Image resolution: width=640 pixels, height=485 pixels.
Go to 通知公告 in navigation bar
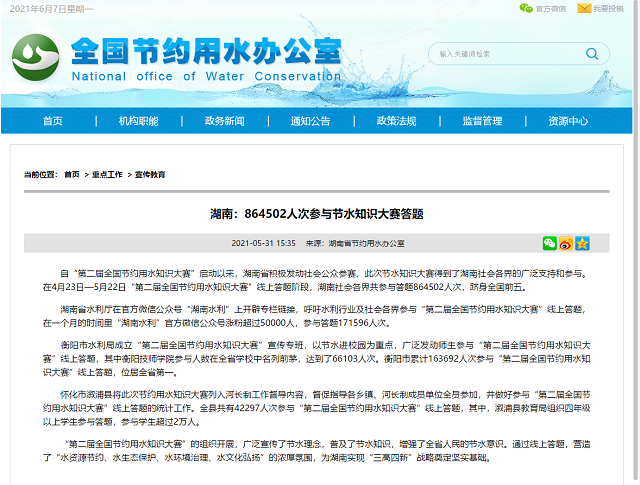tap(310, 121)
